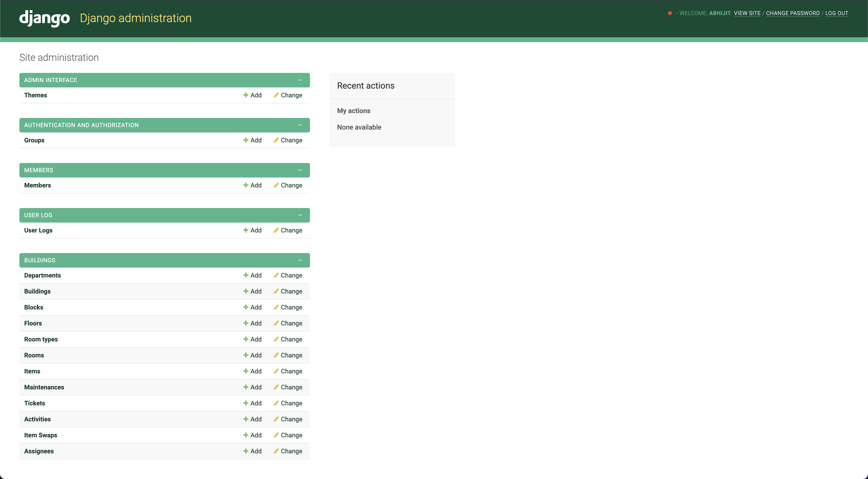Image resolution: width=868 pixels, height=479 pixels.
Task: Click the pencil icon in Maintenances row
Action: pyautogui.click(x=276, y=387)
